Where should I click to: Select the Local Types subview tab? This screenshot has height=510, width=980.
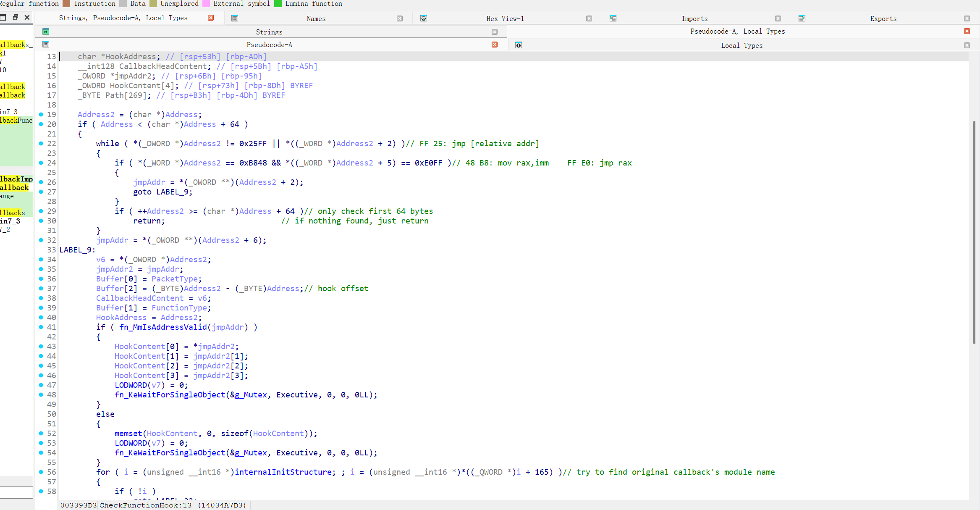742,45
